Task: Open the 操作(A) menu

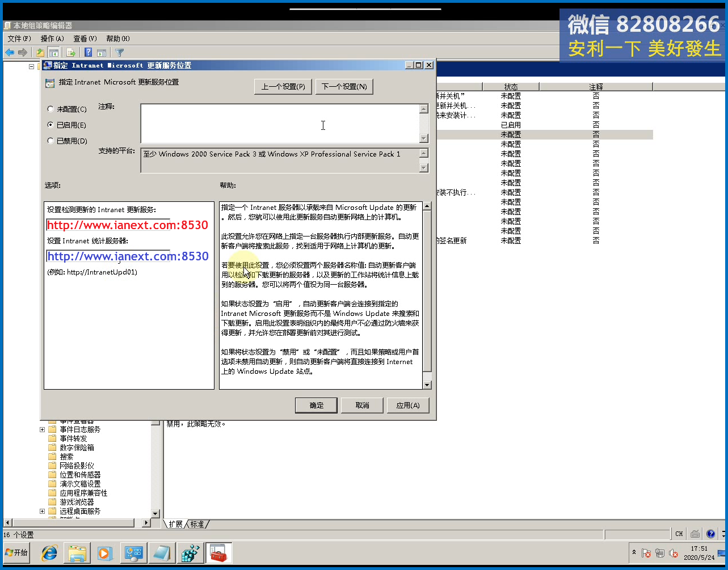Action: pos(52,39)
